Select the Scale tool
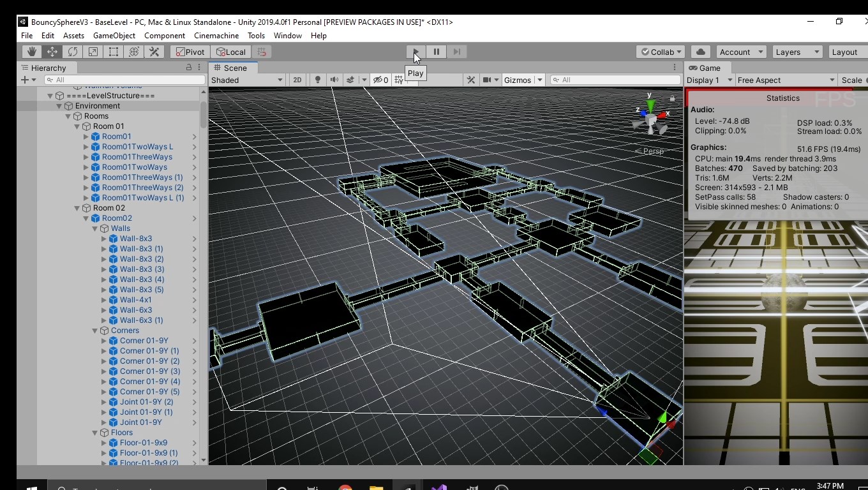Screen dimensions: 868x490 pos(93,52)
